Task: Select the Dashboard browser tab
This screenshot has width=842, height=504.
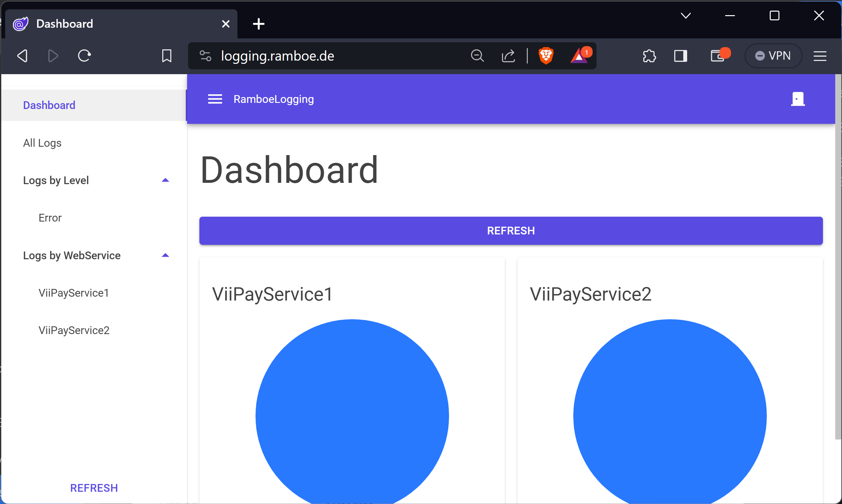Action: [121, 24]
